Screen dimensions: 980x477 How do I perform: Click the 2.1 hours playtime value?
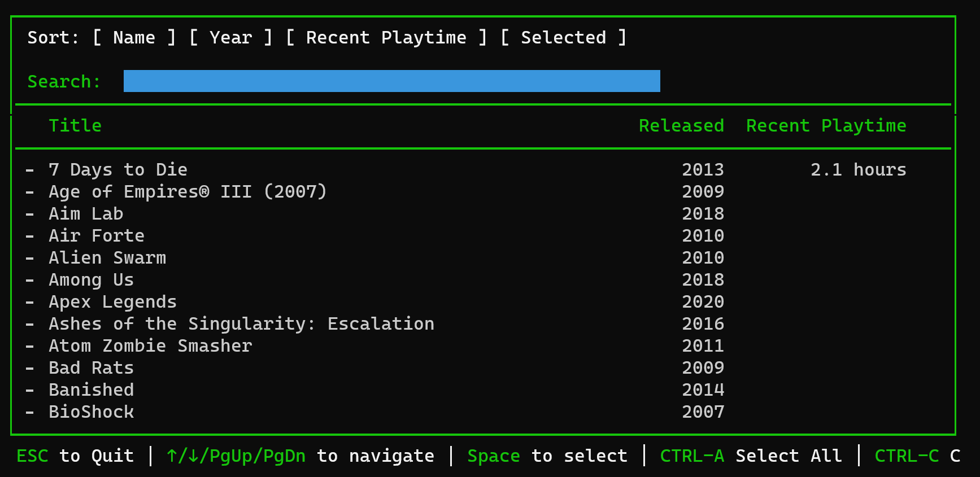coord(858,169)
